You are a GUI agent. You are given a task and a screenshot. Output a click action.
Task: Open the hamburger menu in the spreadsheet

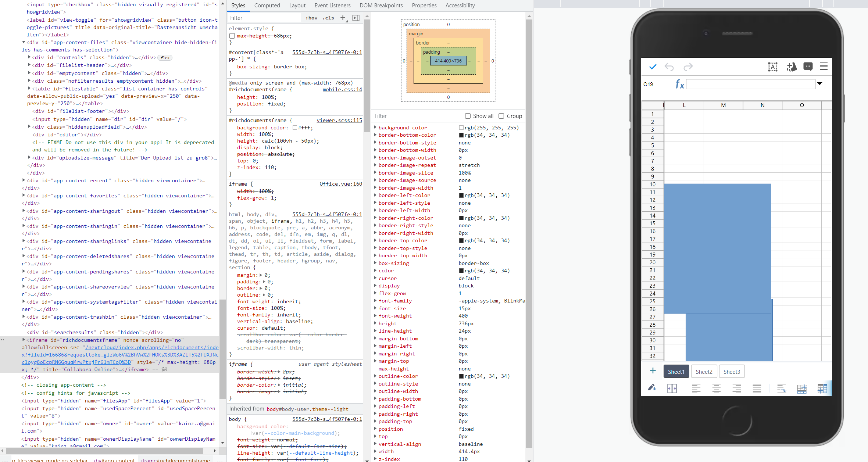click(824, 67)
